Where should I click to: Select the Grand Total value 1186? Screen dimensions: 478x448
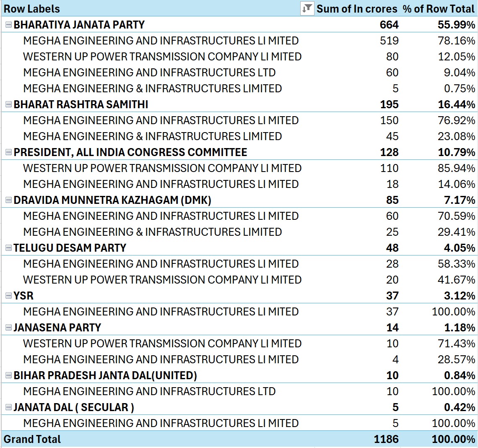pos(386,439)
